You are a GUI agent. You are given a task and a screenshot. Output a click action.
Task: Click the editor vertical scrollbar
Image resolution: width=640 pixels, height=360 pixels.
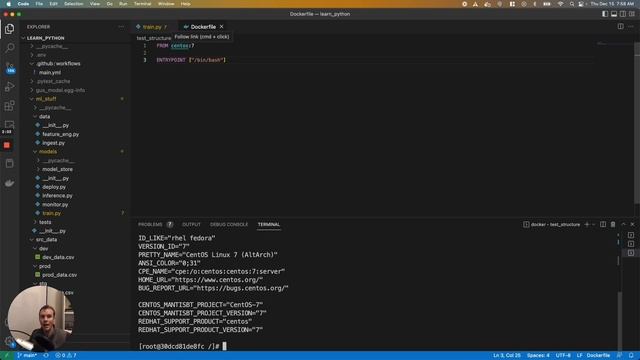637,122
